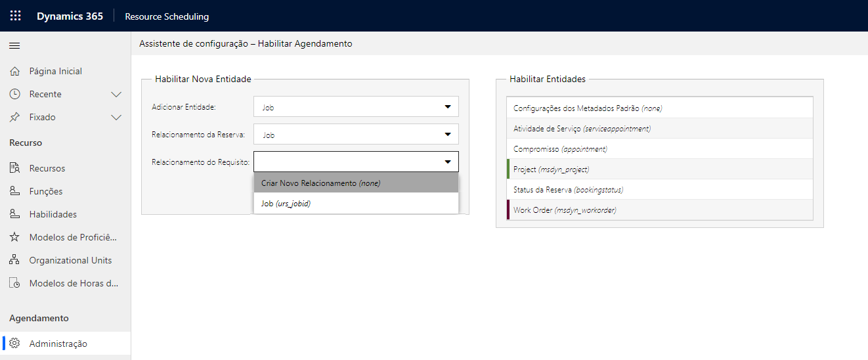This screenshot has width=868, height=360.
Task: Select Project (msdyn_project) entity
Action: (x=660, y=169)
